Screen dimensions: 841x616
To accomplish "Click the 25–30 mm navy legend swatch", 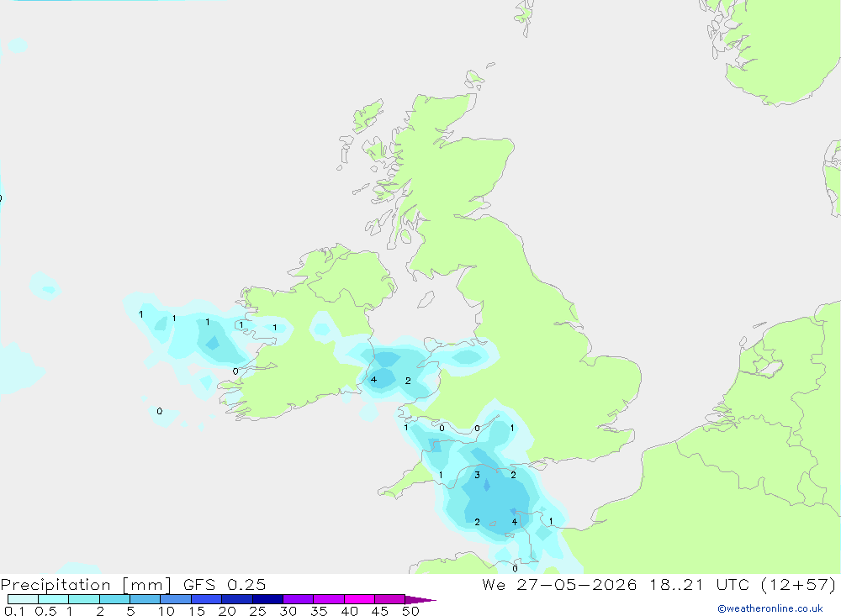I will point(267,599).
